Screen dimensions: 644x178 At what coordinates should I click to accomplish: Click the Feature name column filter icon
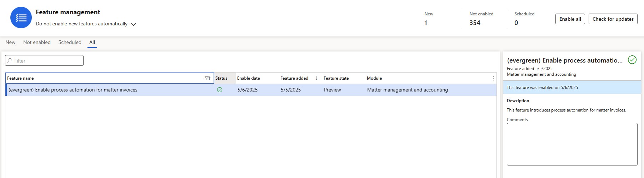pyautogui.click(x=207, y=78)
